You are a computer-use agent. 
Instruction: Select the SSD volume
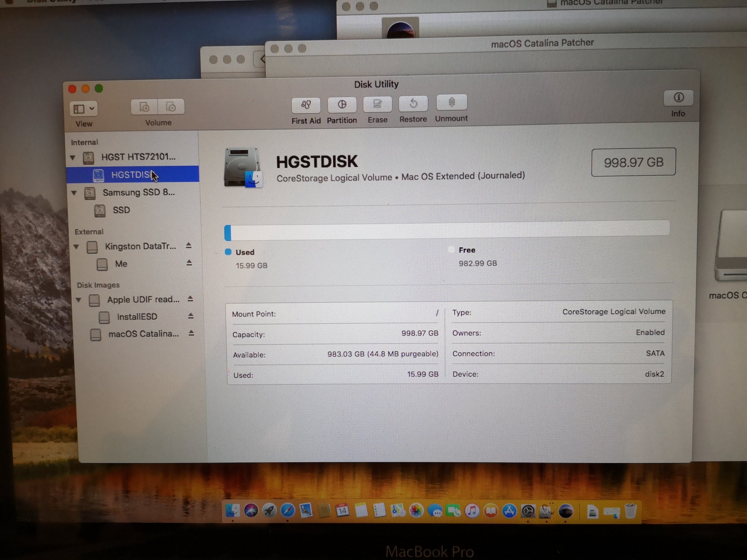(121, 210)
